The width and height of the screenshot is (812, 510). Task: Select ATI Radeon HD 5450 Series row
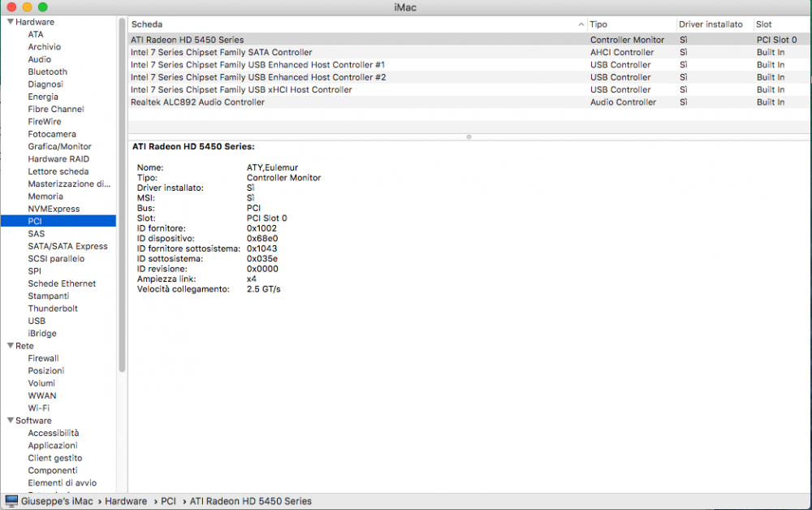(x=469, y=39)
